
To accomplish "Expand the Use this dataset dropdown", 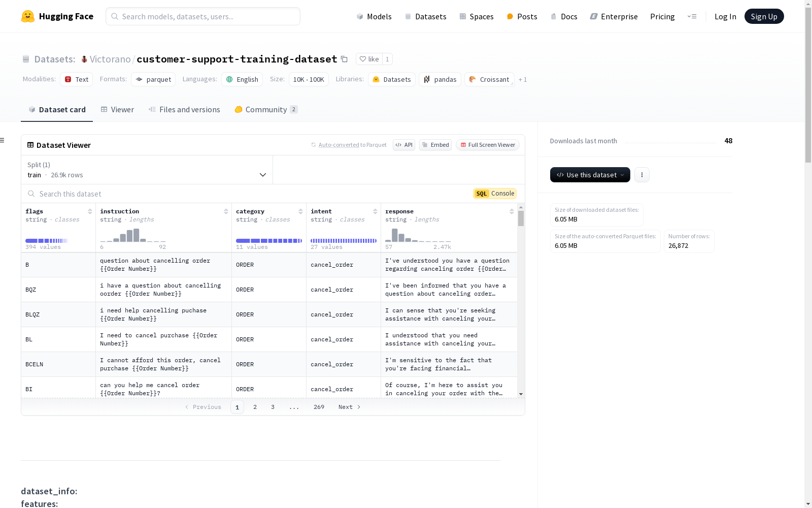I will [590, 175].
